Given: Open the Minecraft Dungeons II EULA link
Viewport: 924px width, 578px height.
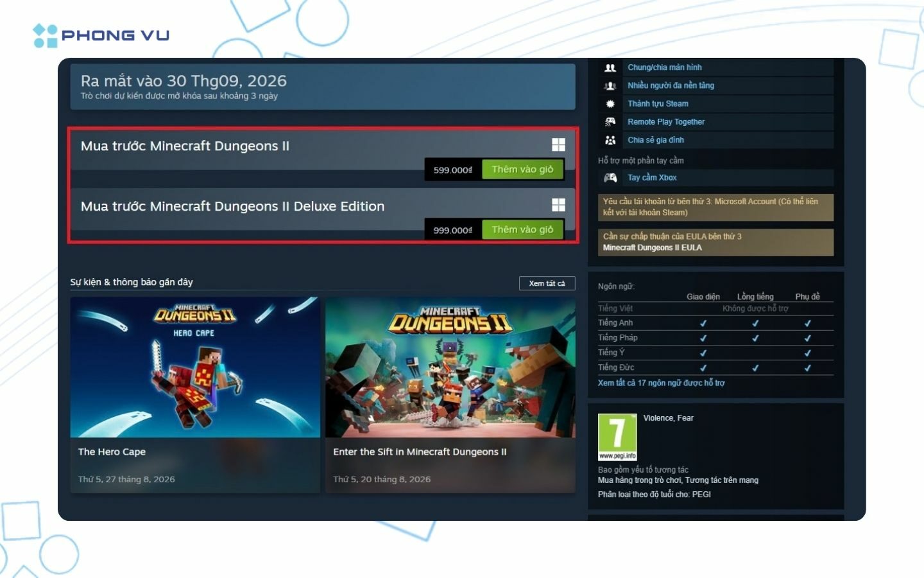Looking at the screenshot, I should click(652, 247).
